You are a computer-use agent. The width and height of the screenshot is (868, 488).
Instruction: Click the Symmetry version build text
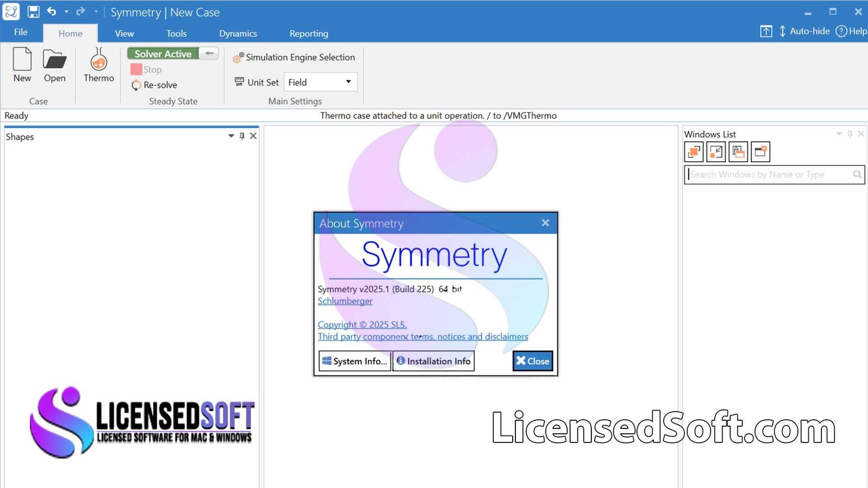390,289
